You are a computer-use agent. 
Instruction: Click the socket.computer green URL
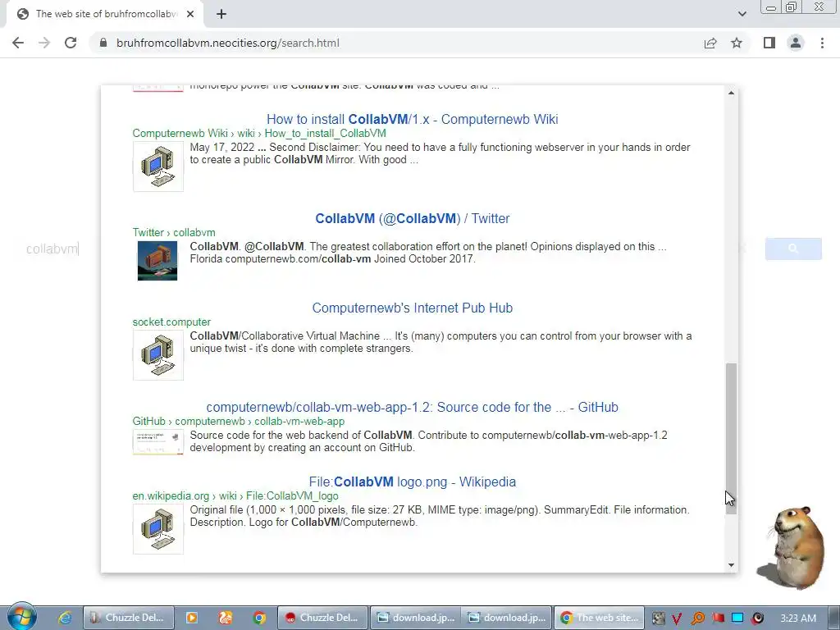click(171, 322)
